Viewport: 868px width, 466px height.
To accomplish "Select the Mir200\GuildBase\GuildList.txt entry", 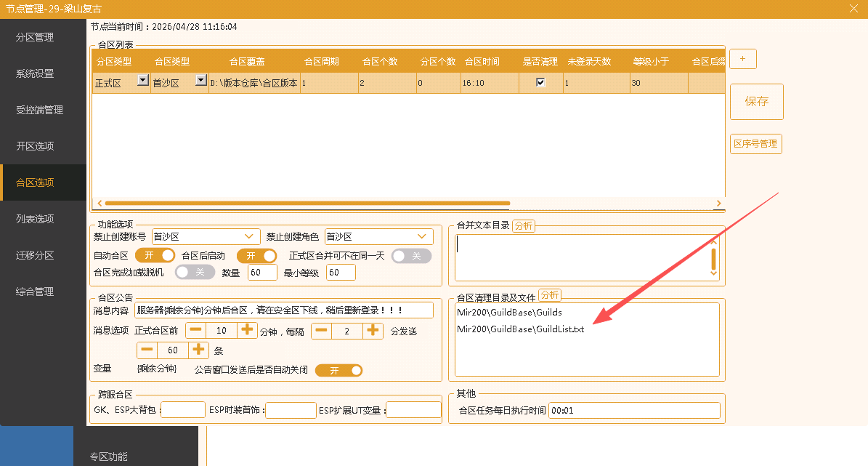I will (x=520, y=329).
